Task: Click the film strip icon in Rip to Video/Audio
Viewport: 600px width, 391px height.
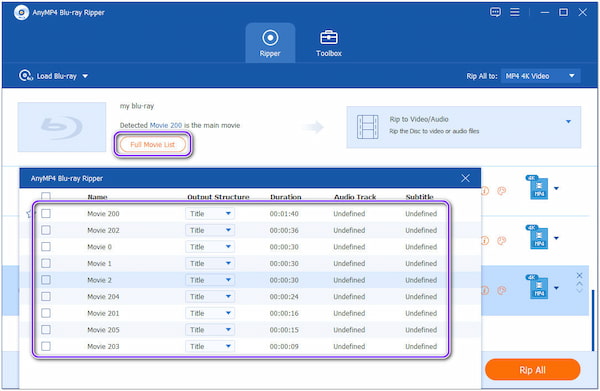Action: pyautogui.click(x=367, y=127)
